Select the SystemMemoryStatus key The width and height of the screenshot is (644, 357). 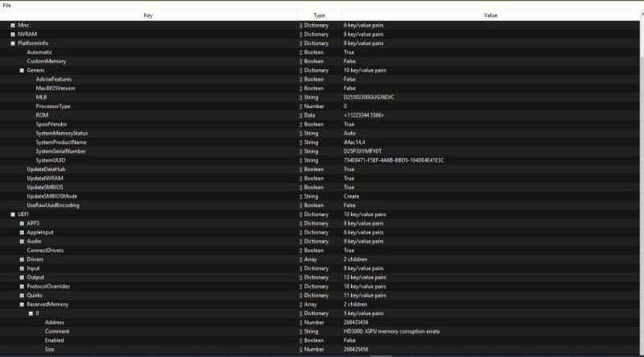(62, 133)
